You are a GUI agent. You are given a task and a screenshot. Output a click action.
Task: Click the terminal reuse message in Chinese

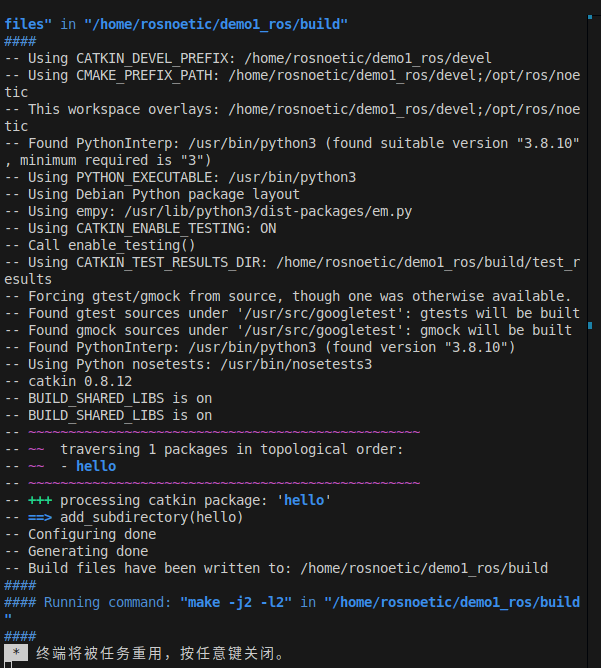click(160, 653)
